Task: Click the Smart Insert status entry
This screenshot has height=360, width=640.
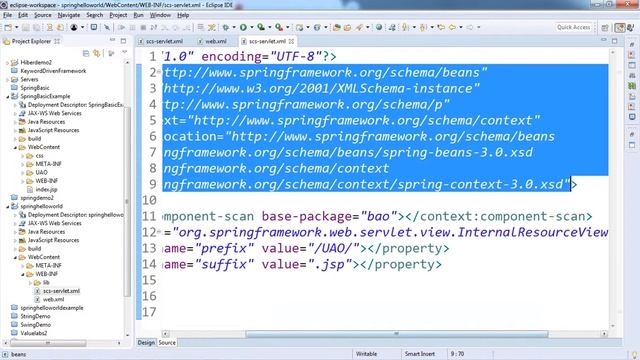Action: (420, 354)
